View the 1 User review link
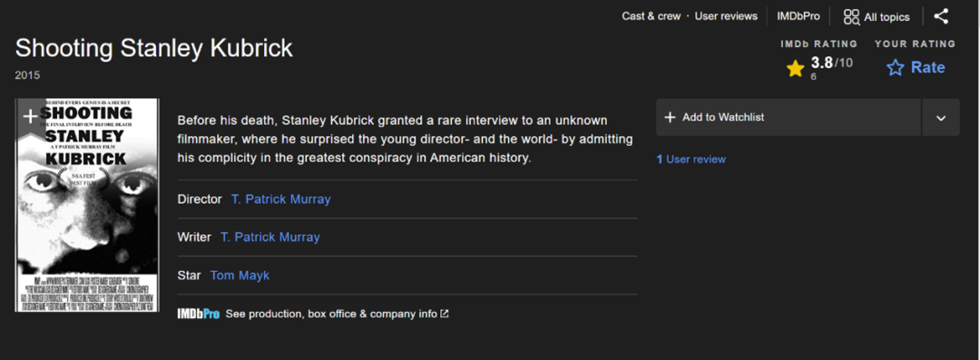This screenshot has width=980, height=360. [x=691, y=160]
